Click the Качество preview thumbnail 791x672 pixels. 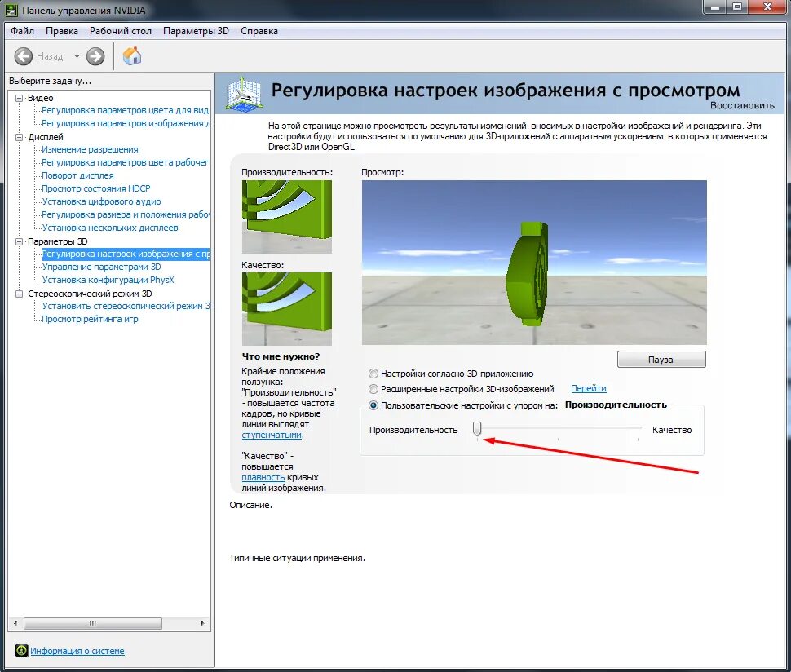pos(287,309)
